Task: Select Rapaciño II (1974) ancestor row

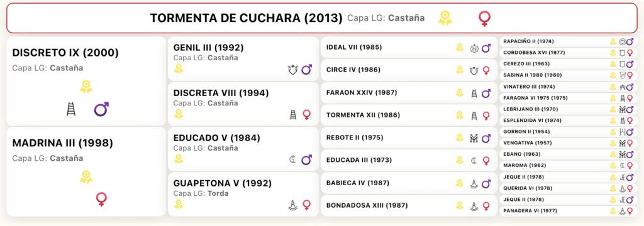Action: (x=569, y=41)
